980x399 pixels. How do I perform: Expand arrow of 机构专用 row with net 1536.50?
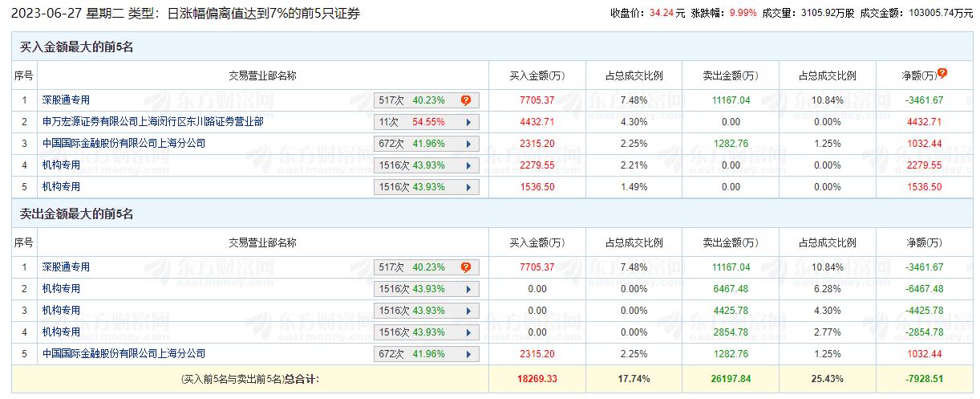(467, 187)
